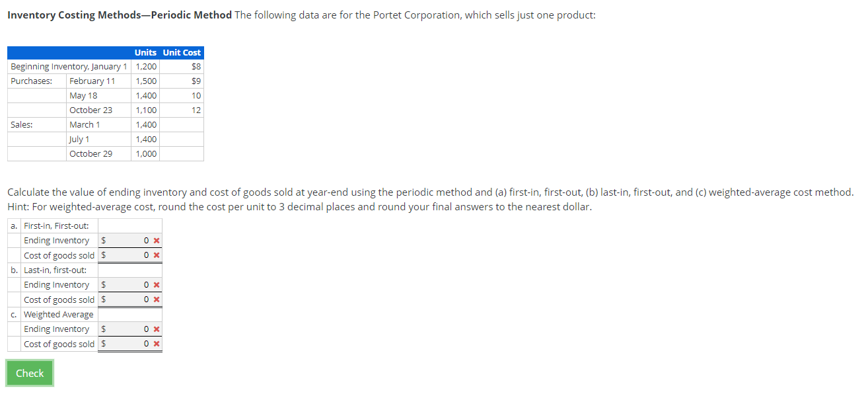Click the Beginning Inventory, January 1 row label
Viewport: 868px width, 404px height.
tap(68, 66)
